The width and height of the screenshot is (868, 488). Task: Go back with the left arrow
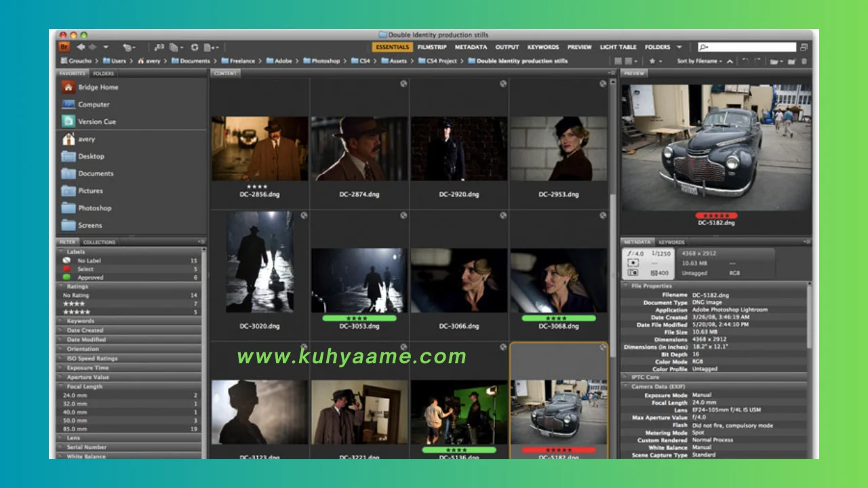(81, 47)
